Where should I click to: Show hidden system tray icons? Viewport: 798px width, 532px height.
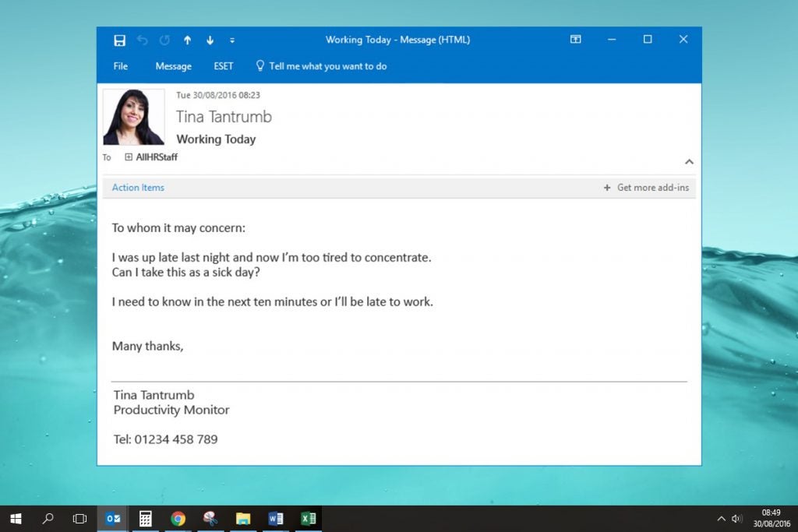tap(721, 519)
